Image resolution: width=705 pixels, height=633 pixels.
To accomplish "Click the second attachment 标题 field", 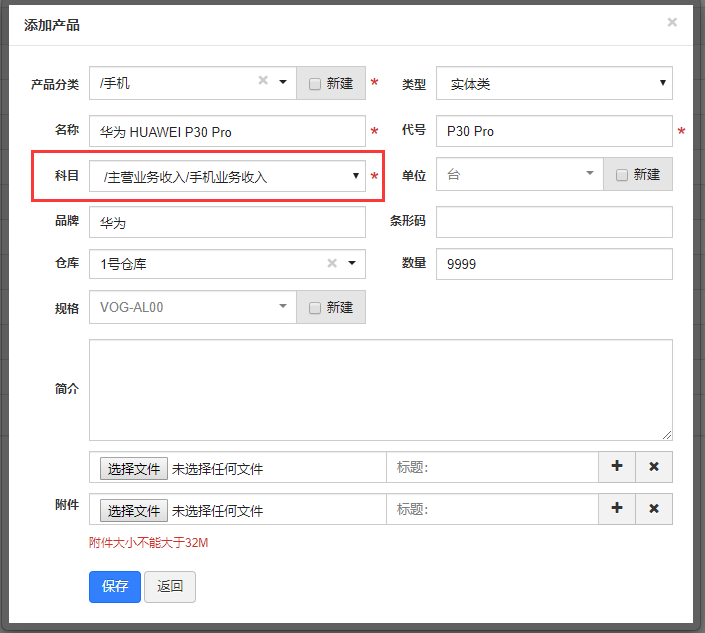I will click(492, 509).
